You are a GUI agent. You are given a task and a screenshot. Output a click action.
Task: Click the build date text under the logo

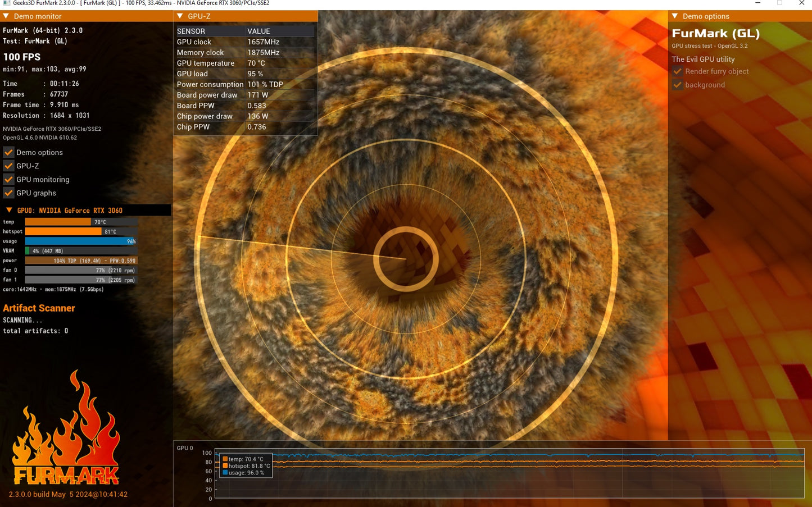[x=68, y=495]
